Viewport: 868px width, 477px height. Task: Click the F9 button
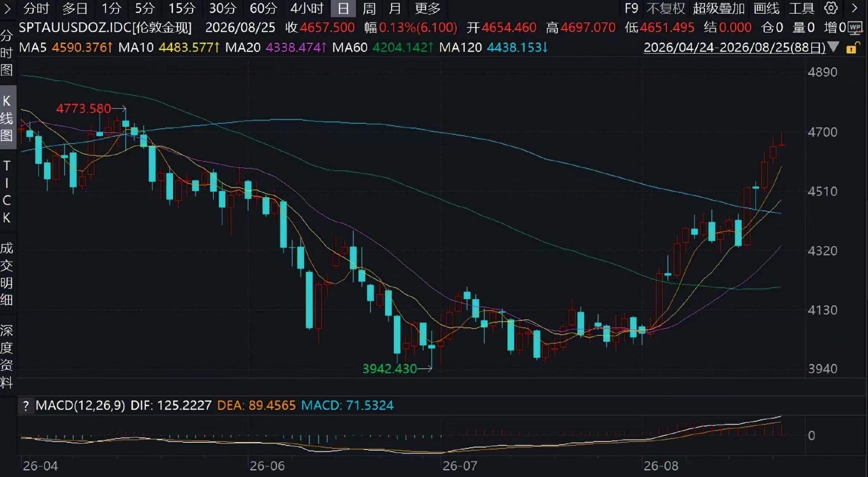point(631,8)
